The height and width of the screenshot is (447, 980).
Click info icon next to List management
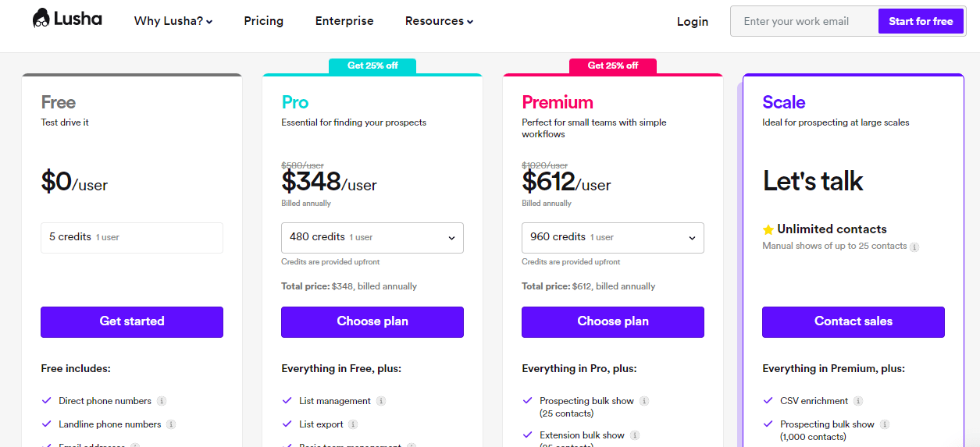[381, 401]
